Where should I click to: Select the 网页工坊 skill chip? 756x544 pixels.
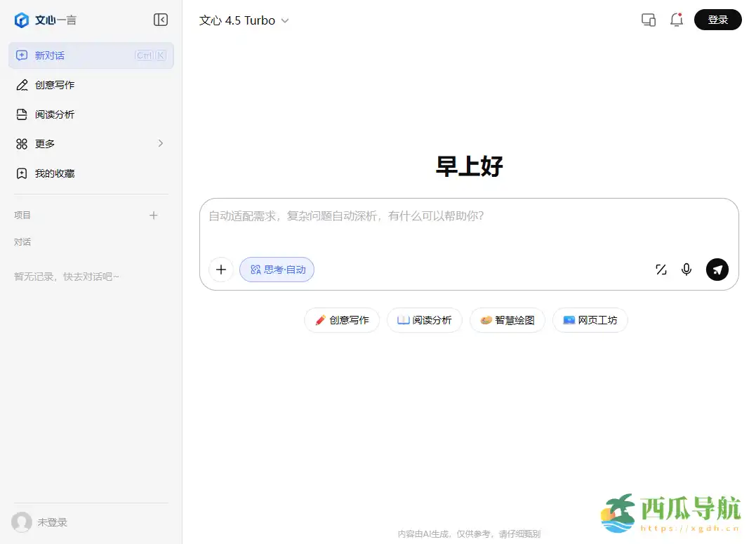coord(590,320)
